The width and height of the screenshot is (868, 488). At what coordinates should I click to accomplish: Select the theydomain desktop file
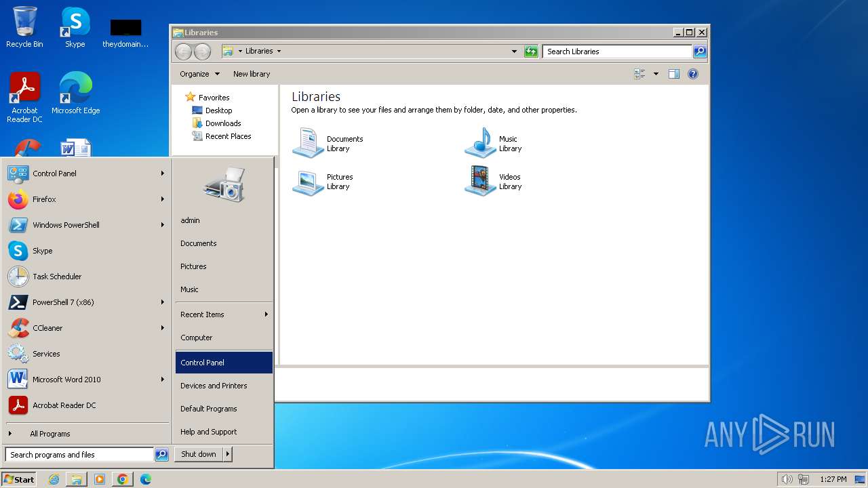pyautogui.click(x=125, y=33)
